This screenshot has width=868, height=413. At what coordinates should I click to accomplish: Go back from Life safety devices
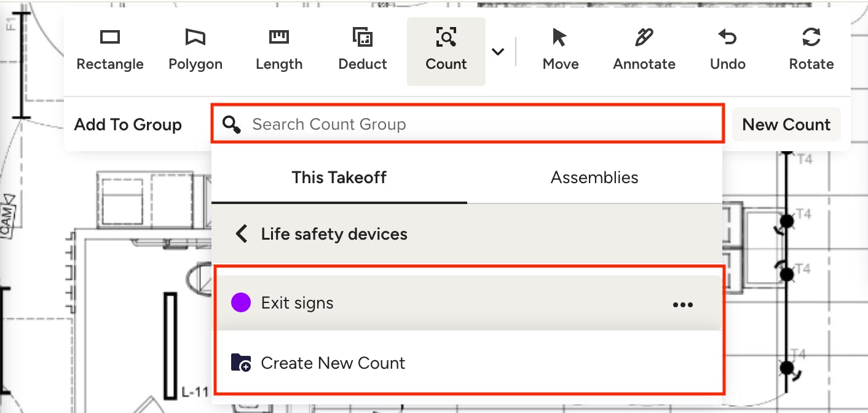tap(242, 234)
